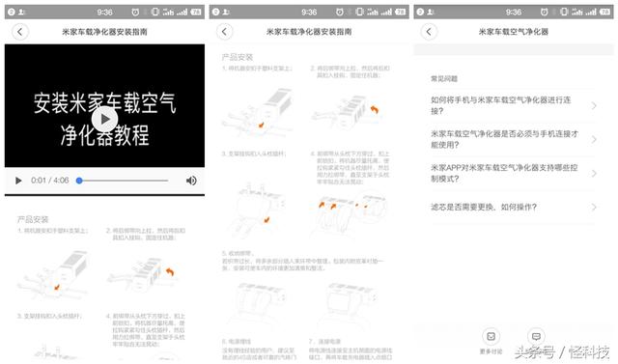This screenshot has width=618, height=364.
Task: Open FAQ 如何将手机与米家车载空气净化器进行连接
Action: [x=513, y=105]
